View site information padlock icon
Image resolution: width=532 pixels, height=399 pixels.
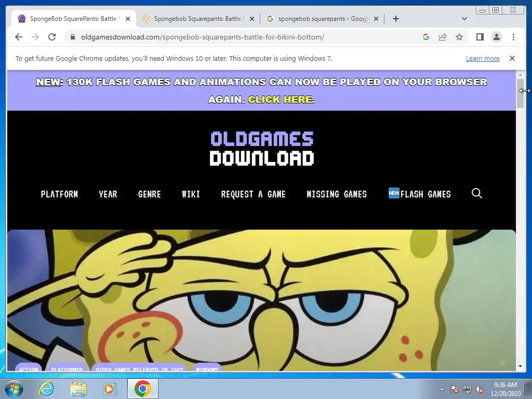(73, 37)
